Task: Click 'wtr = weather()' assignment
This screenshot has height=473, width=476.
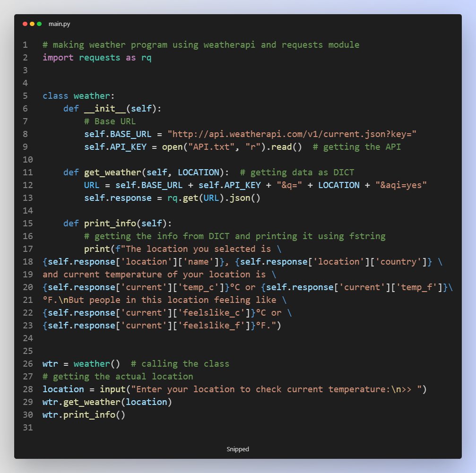Action: point(81,363)
